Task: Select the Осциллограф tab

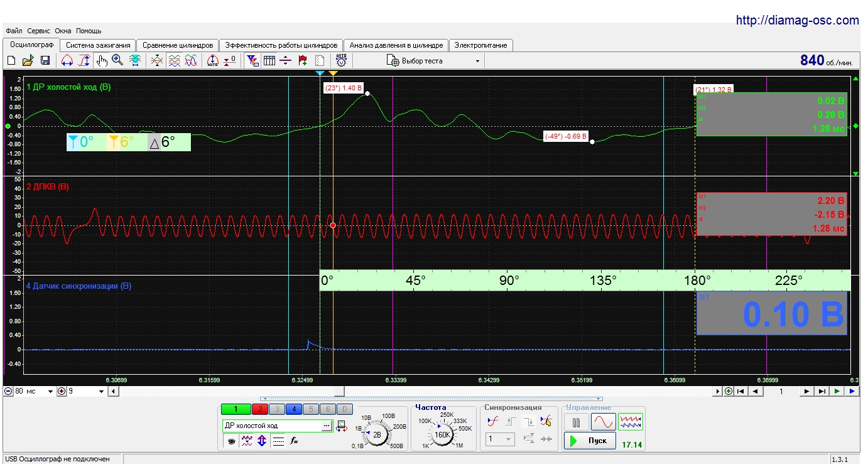Action: coord(31,45)
